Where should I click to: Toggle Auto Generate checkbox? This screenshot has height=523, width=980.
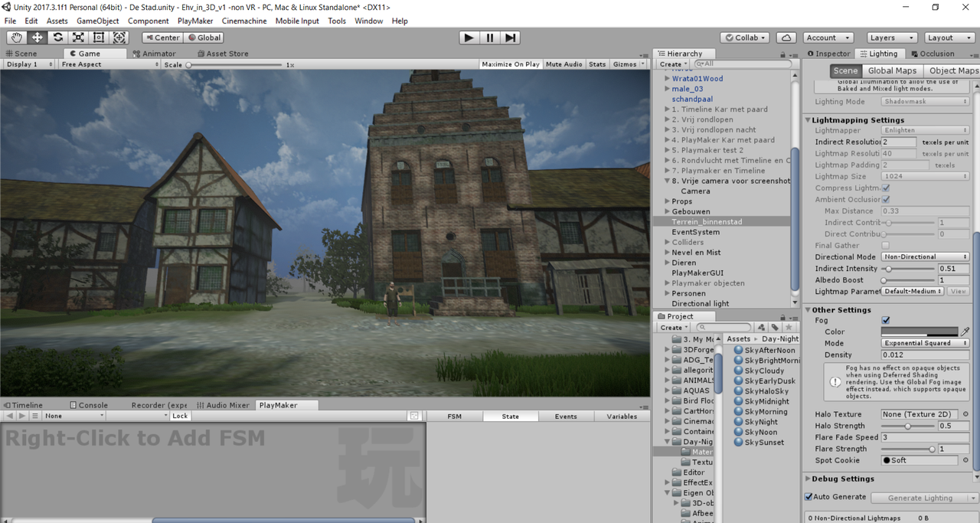click(809, 497)
